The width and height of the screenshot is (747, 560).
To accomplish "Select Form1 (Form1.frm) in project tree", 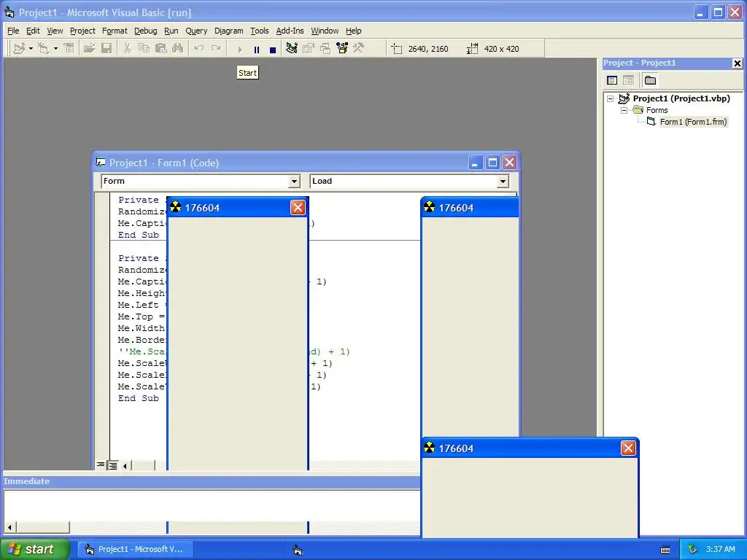I will [693, 122].
